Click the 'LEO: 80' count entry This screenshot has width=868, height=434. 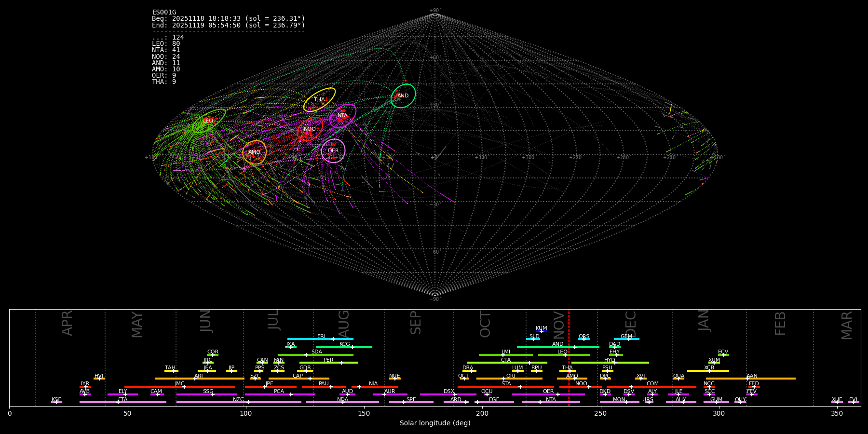click(166, 44)
